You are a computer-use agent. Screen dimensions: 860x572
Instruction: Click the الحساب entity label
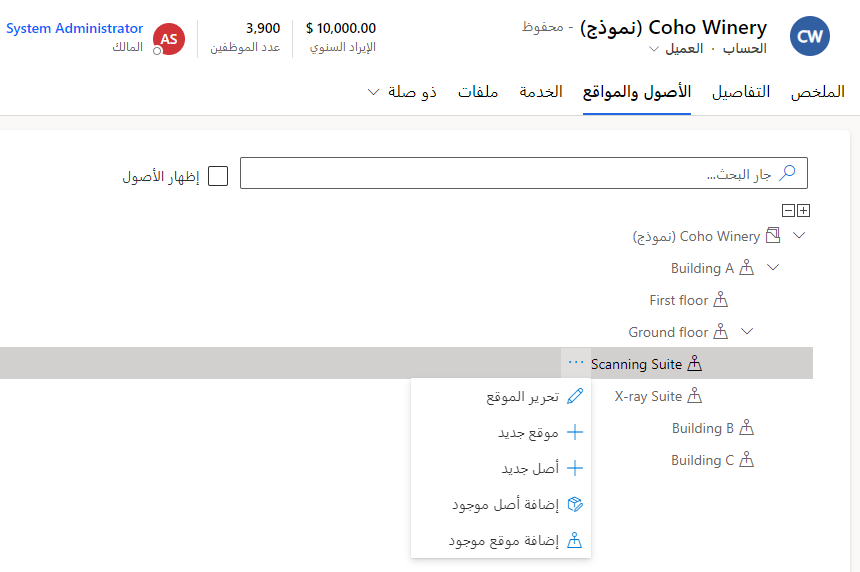[x=745, y=49]
